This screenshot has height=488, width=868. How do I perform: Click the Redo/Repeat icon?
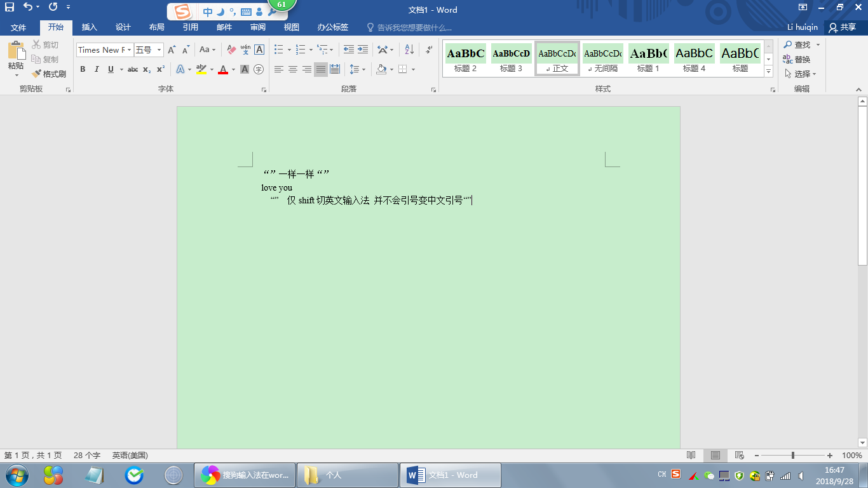[52, 7]
